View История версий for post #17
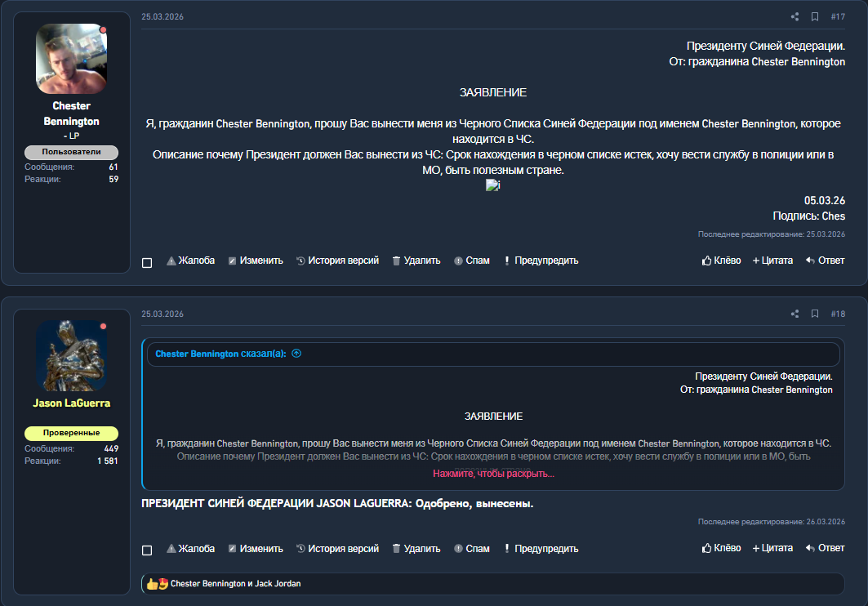This screenshot has height=606, width=868. (338, 261)
